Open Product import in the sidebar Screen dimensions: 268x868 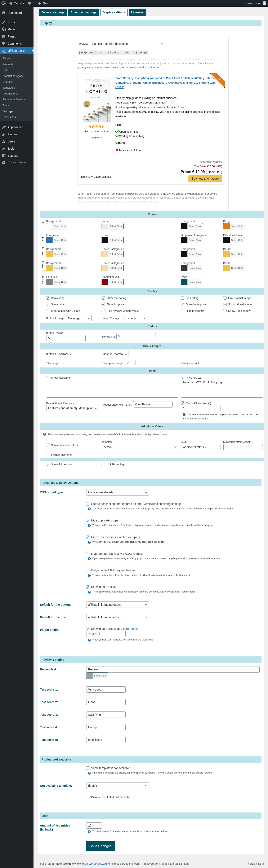[x=12, y=94]
